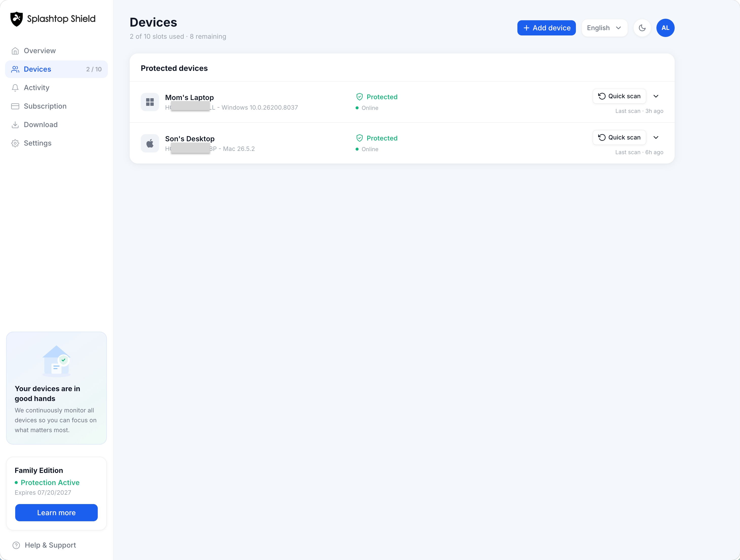740x560 pixels.
Task: Click the Download arrow icon
Action: tap(15, 125)
